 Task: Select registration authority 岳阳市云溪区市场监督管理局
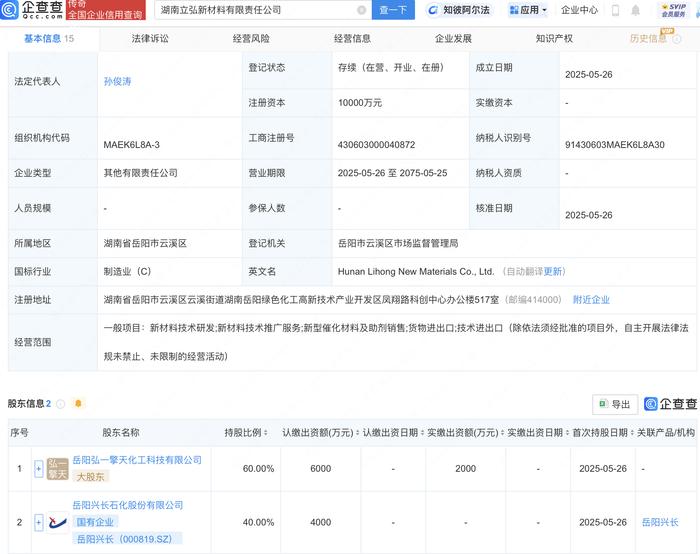398,243
